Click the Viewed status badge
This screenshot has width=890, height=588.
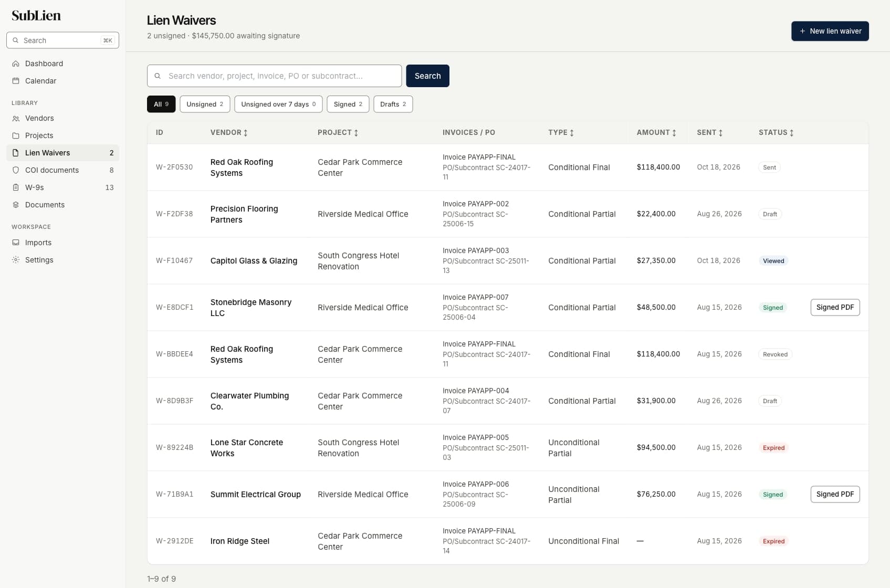pos(773,261)
